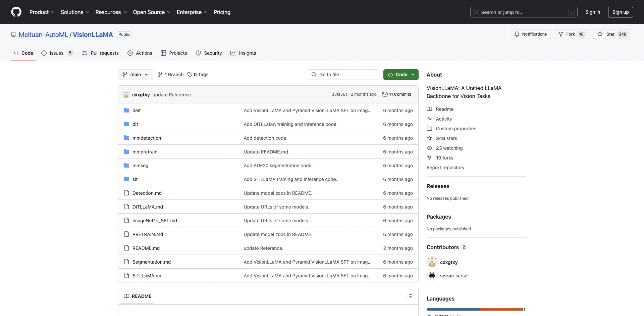Click cxxgtxy avatar in commit header
The image size is (644, 316).
[126, 95]
